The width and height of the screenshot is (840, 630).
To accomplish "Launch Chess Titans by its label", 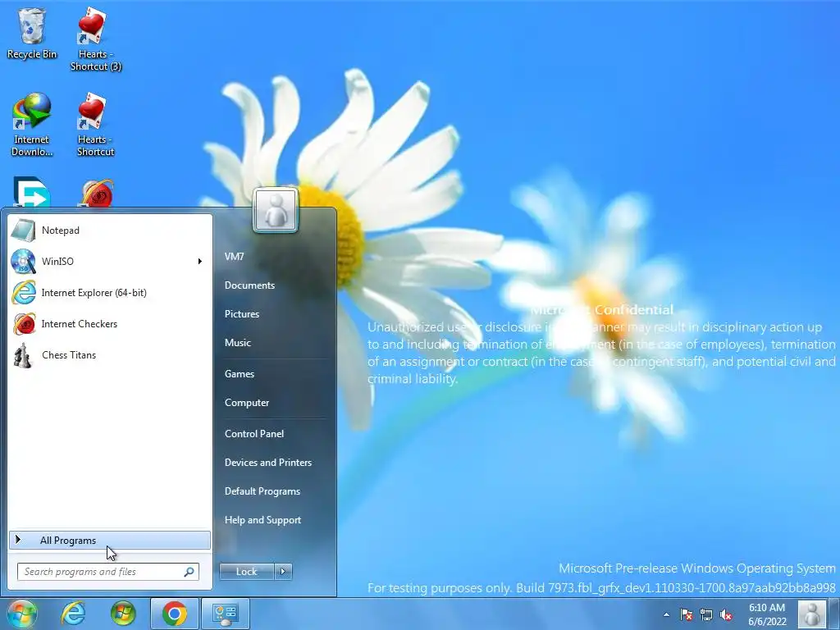I will pos(69,355).
